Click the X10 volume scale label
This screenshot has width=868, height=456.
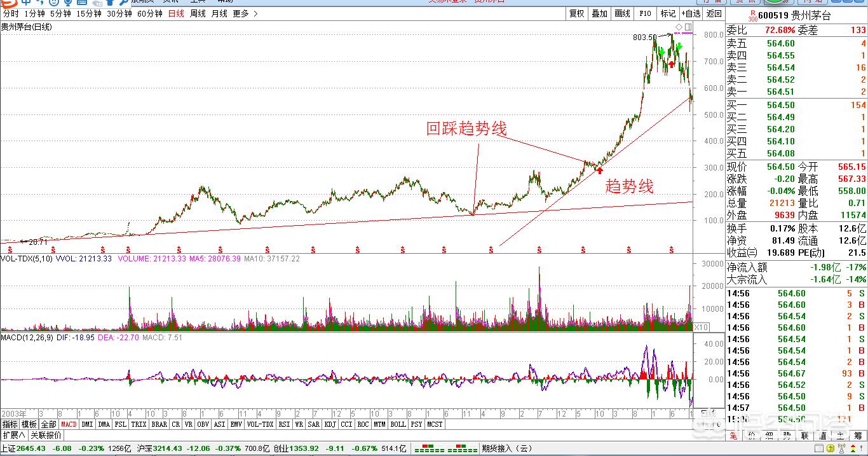pos(701,327)
